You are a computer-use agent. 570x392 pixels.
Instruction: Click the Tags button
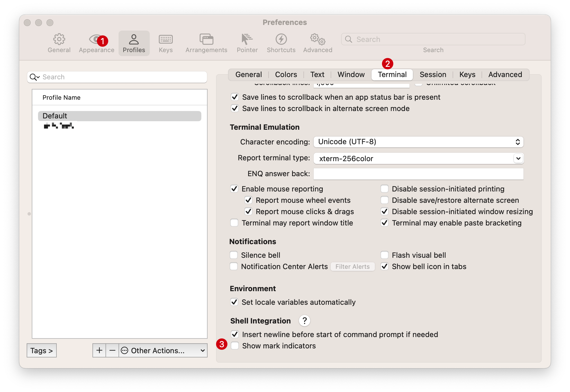pyautogui.click(x=42, y=350)
